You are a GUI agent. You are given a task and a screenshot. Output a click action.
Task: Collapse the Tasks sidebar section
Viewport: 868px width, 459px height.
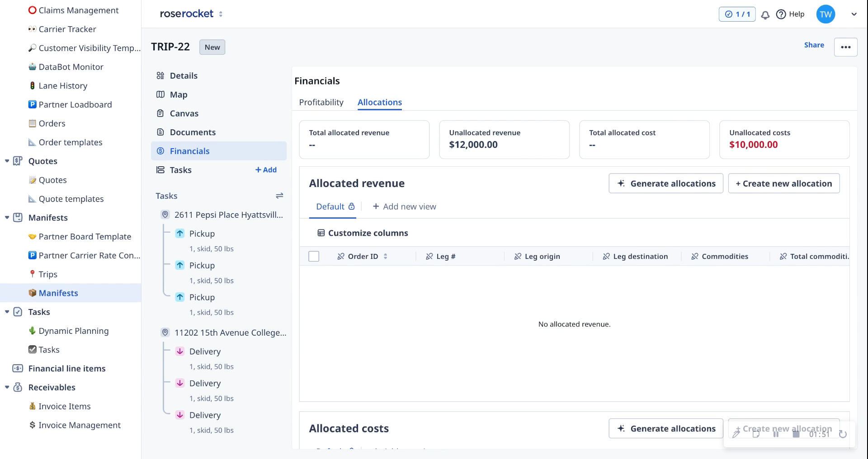click(7, 312)
